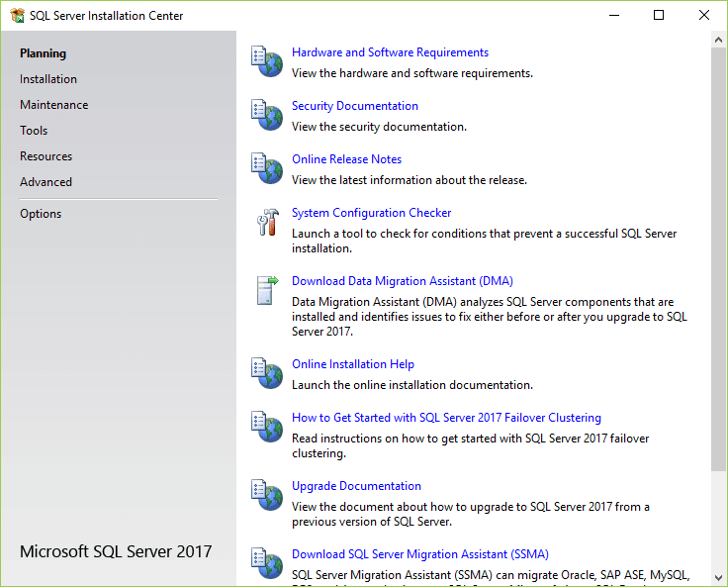This screenshot has height=587, width=728.
Task: Click the SQL Server Migration Assistant icon
Action: click(267, 563)
